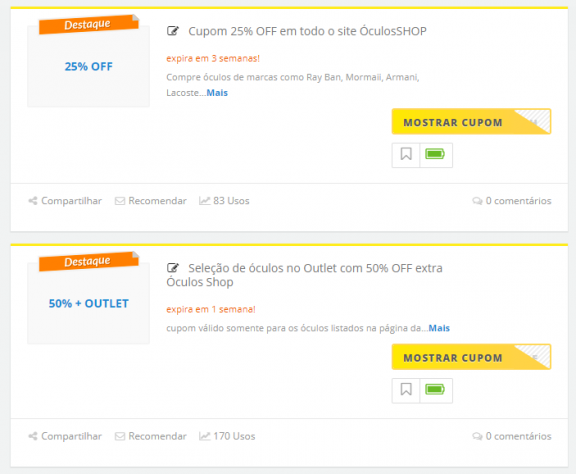Open the 25% OFF Destaque thumbnail
This screenshot has width=576, height=474.
pyautogui.click(x=89, y=67)
